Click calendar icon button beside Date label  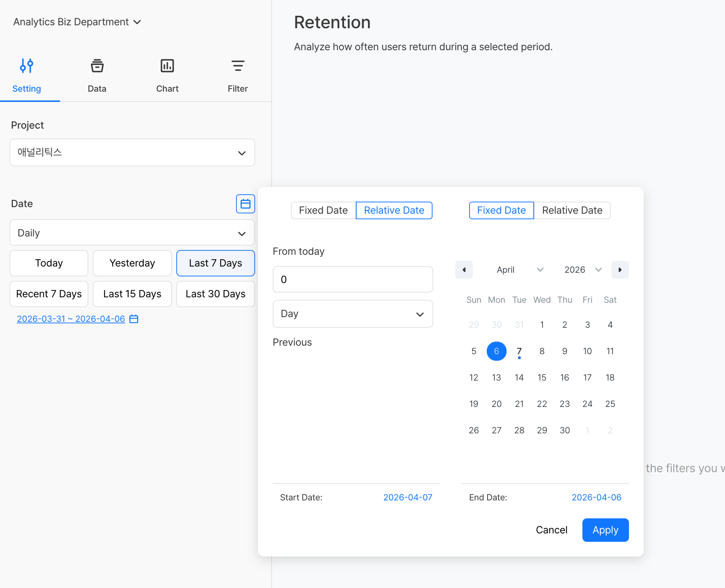245,204
